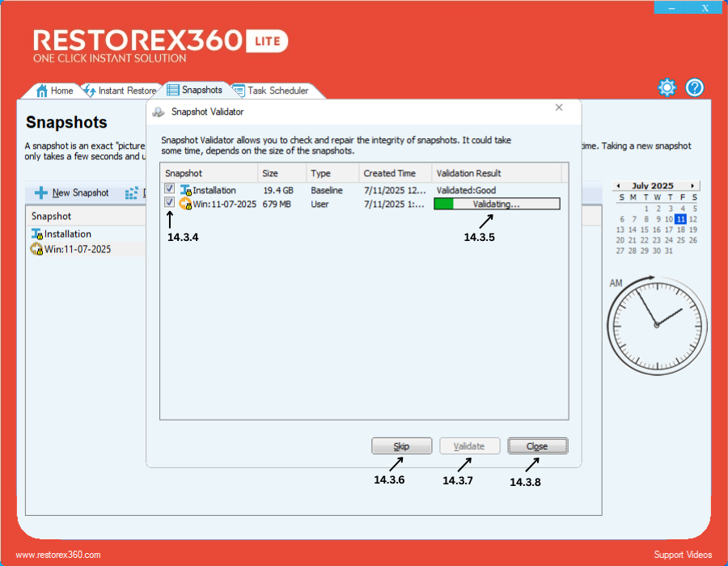The height and width of the screenshot is (566, 728).
Task: Uncheck the Installation snapshot checkbox
Action: 170,190
